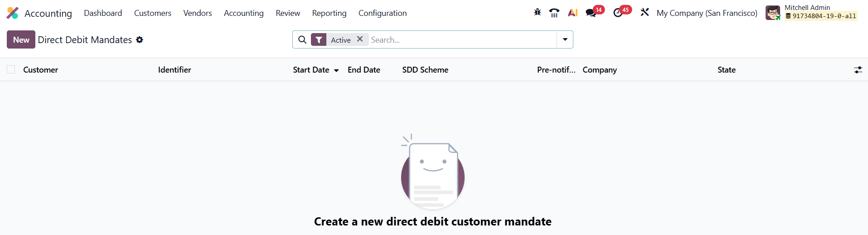Click the optional columns adjust icon
Screen dimensions: 868x235
858,70
